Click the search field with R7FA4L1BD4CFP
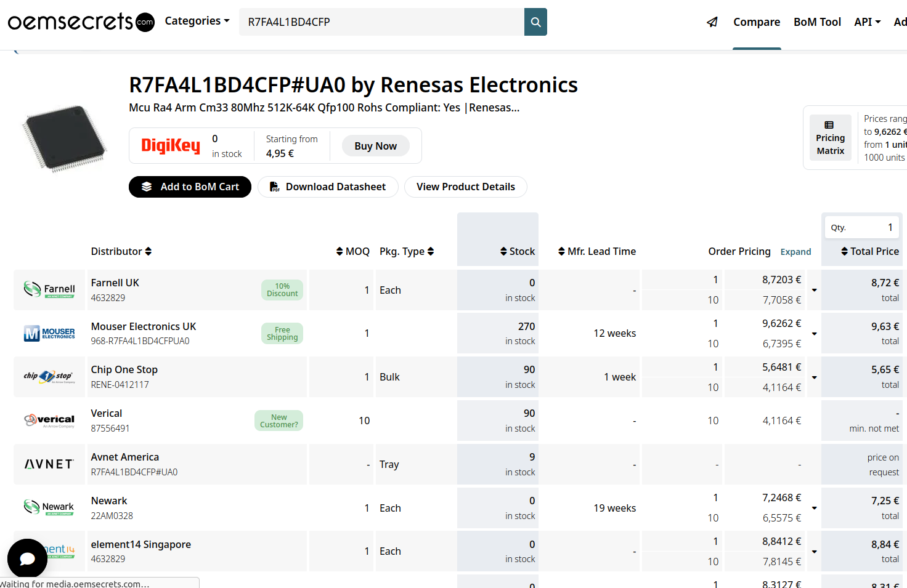This screenshot has height=588, width=907. 381,22
